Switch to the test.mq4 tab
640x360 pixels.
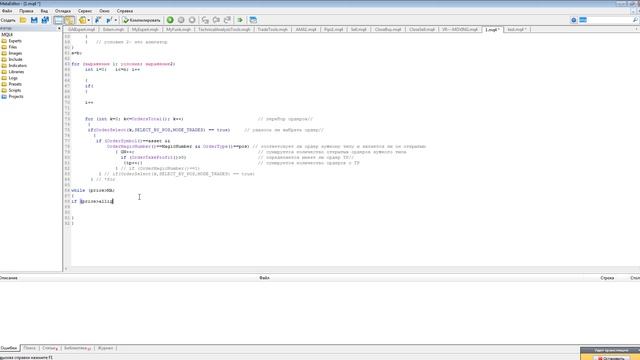[x=517, y=30]
